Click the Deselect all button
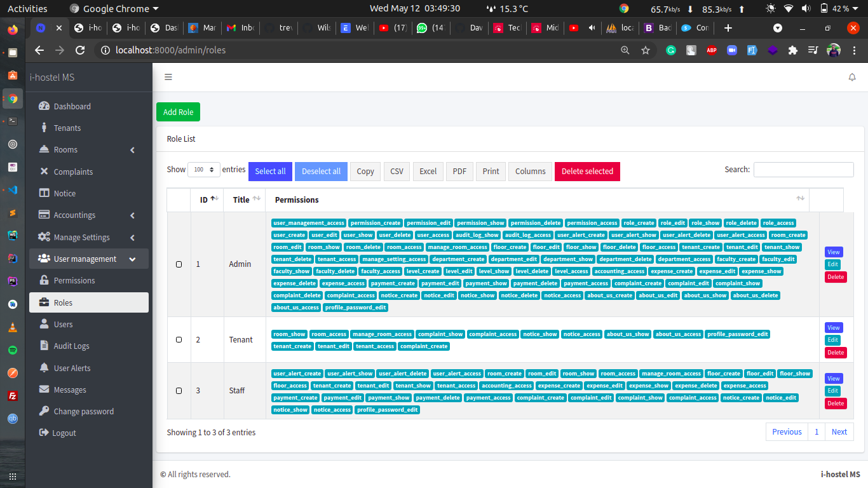Screen dimensions: 868x488 point(321,171)
